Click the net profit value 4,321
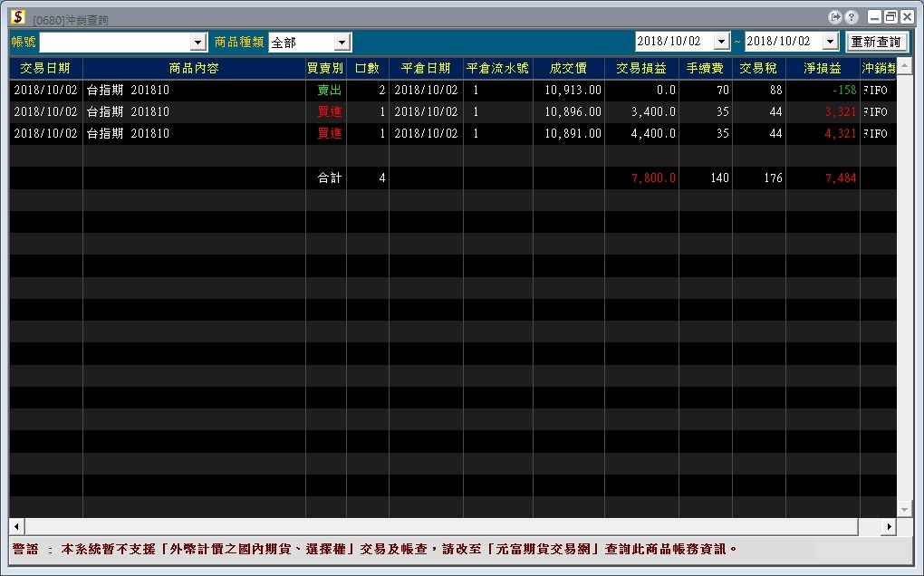 841,134
